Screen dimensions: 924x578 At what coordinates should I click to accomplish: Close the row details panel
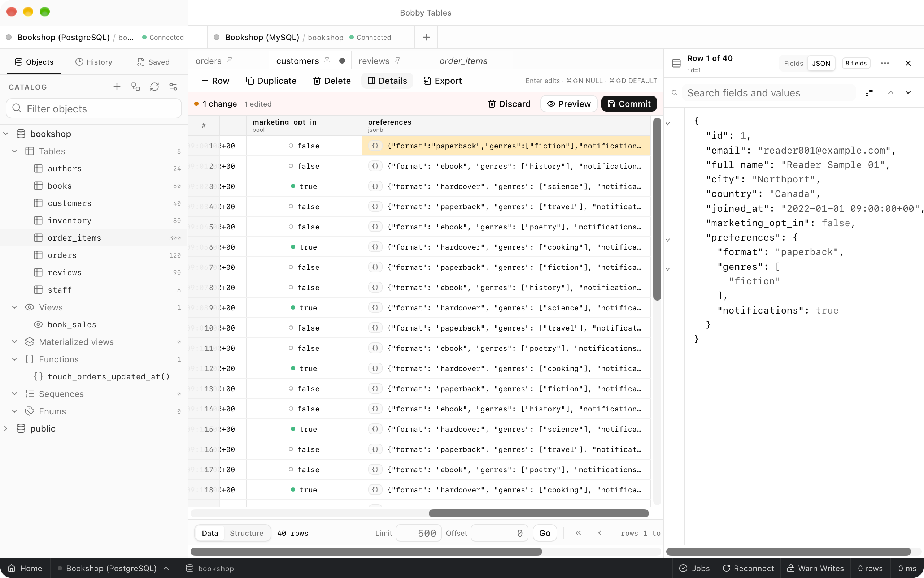(x=908, y=63)
